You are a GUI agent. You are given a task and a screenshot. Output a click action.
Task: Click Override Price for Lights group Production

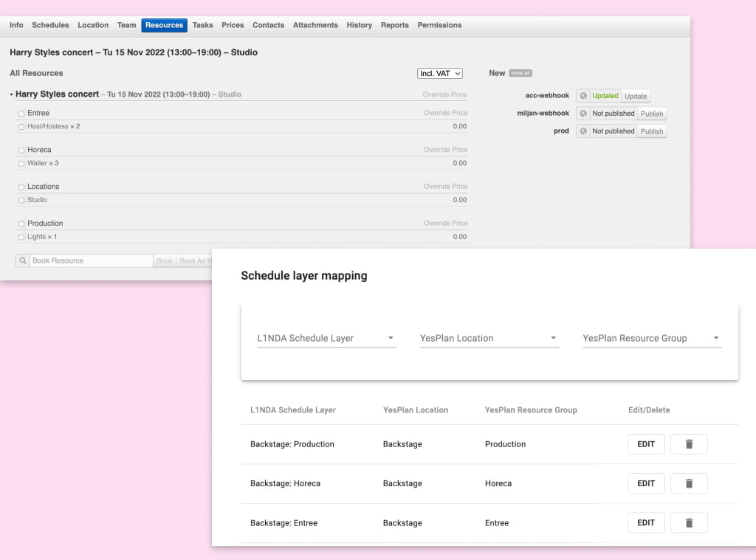[445, 224]
